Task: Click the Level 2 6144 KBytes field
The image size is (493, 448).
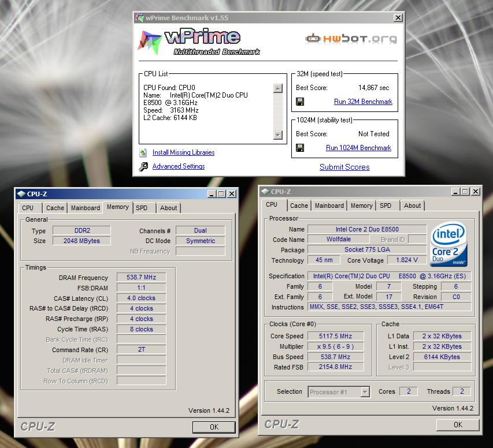Action: coord(442,357)
